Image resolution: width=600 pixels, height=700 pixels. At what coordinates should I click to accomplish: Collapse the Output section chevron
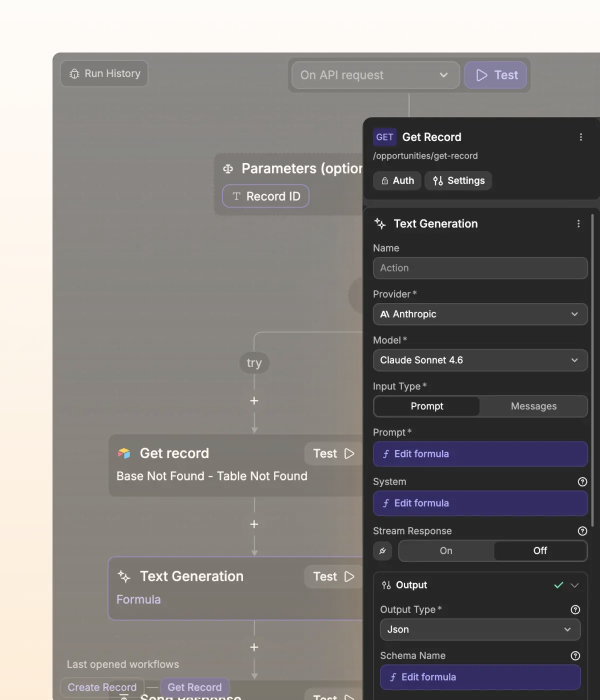tap(574, 585)
